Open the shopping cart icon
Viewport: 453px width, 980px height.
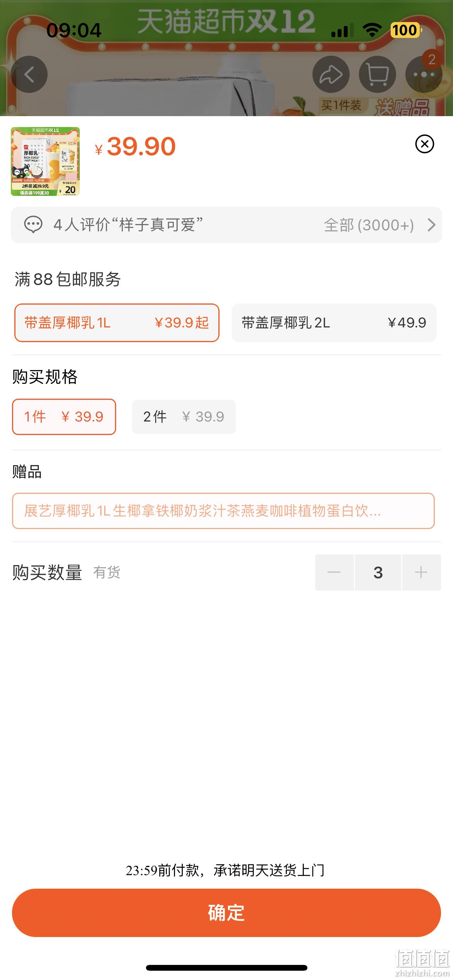[x=377, y=74]
